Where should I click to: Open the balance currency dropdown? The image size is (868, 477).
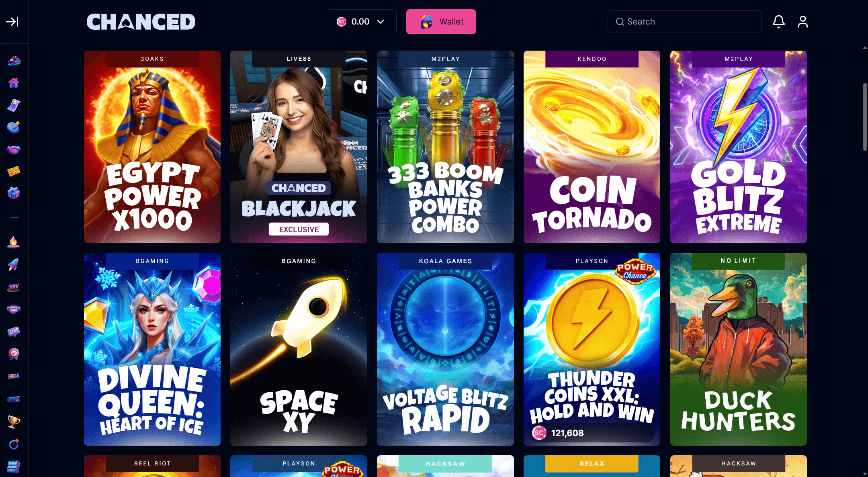(x=361, y=22)
